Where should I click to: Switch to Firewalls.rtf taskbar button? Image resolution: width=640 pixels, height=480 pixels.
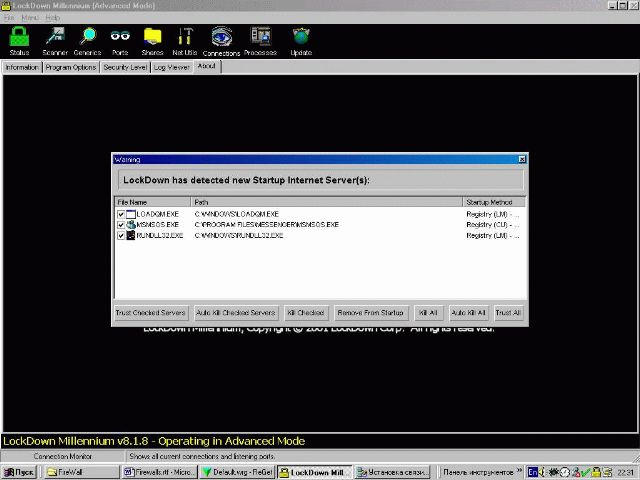click(x=160, y=472)
